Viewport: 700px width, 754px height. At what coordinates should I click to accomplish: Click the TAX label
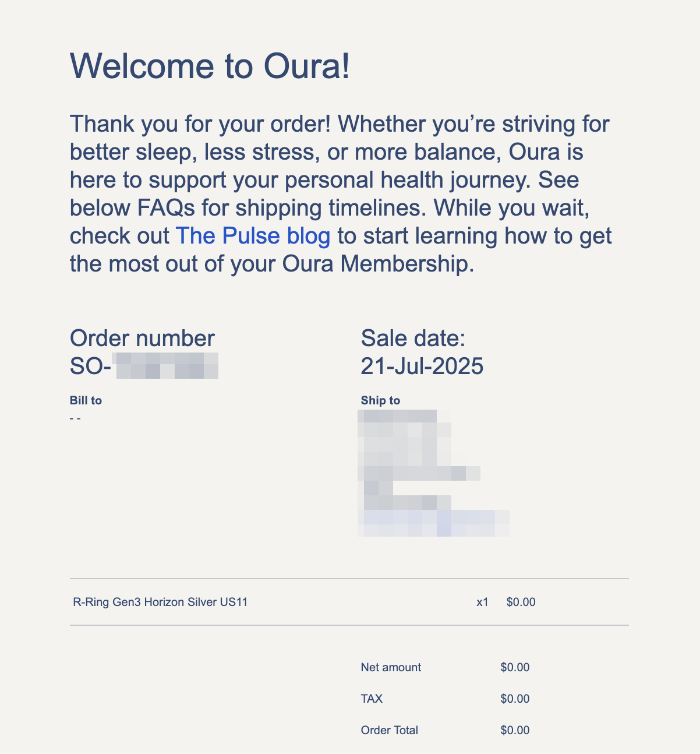(372, 699)
